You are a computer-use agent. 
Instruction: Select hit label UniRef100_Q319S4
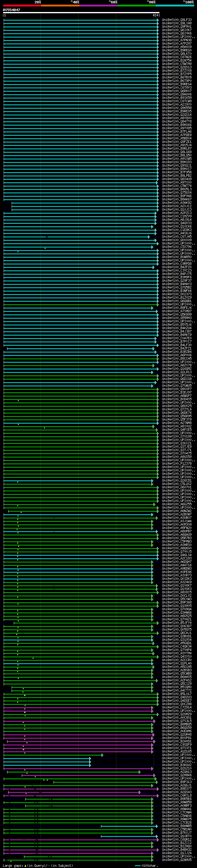coord(176,640)
